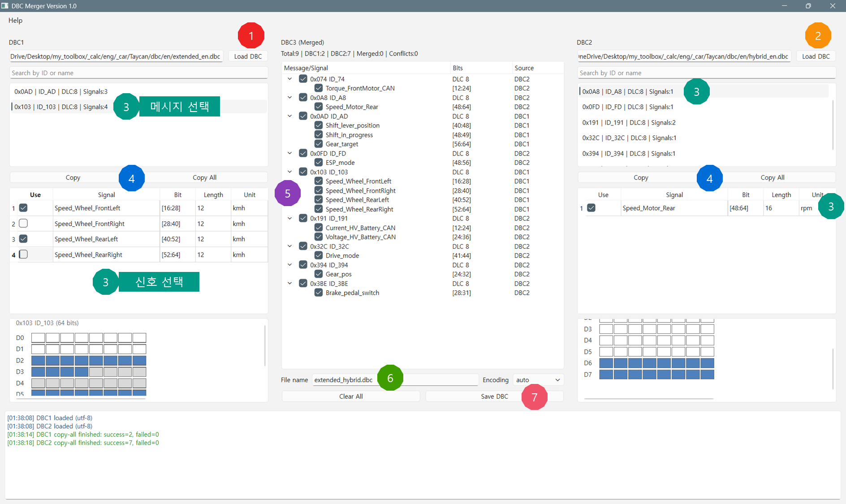Collapse the 0x0FD ID_FD tree node
This screenshot has height=504, width=846.
290,153
